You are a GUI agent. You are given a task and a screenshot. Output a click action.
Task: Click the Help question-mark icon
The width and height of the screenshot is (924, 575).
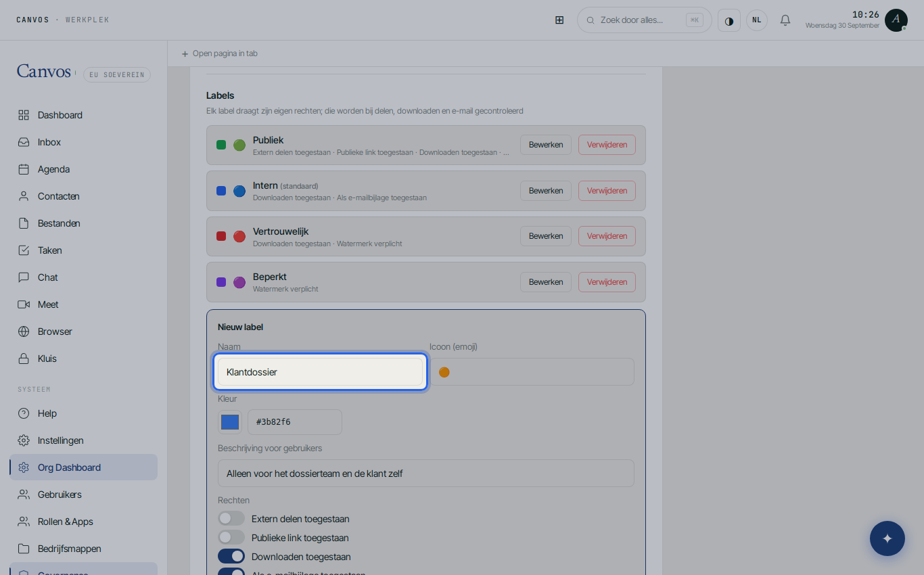tap(24, 413)
